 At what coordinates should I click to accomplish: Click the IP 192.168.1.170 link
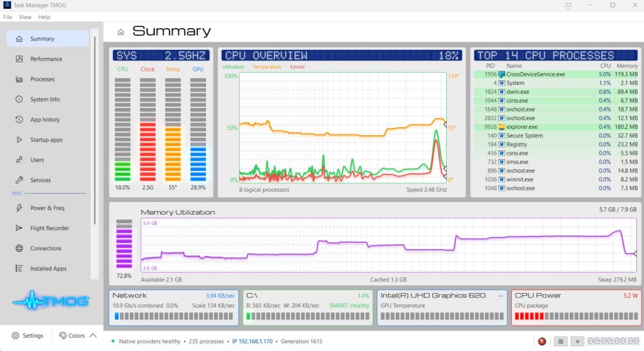click(252, 341)
